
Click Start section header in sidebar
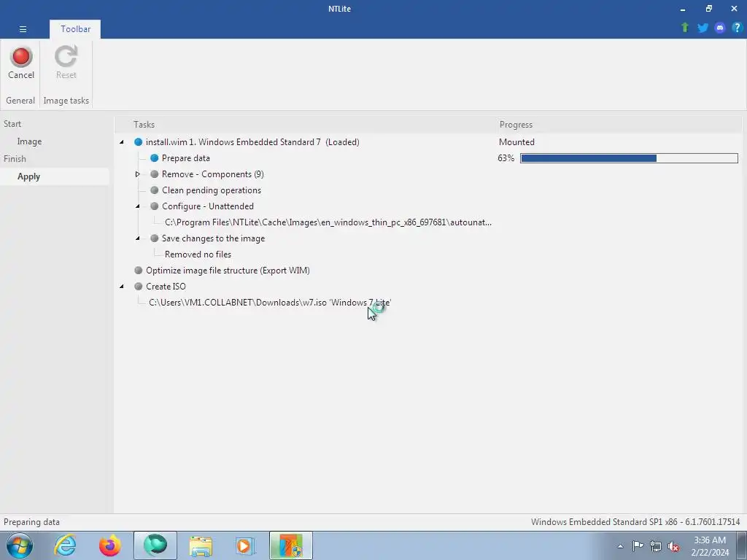tap(12, 124)
